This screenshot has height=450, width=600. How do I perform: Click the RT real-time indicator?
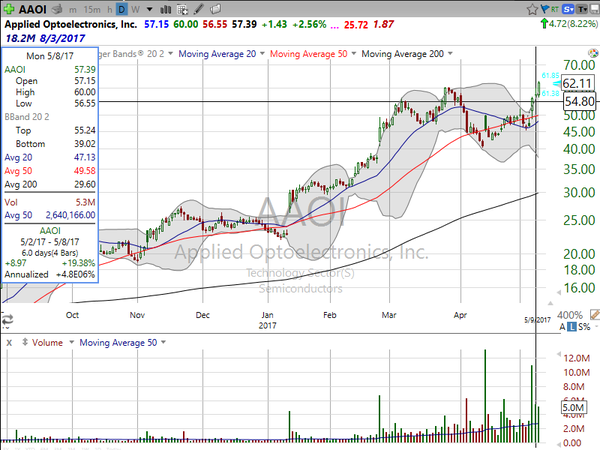click(554, 9)
